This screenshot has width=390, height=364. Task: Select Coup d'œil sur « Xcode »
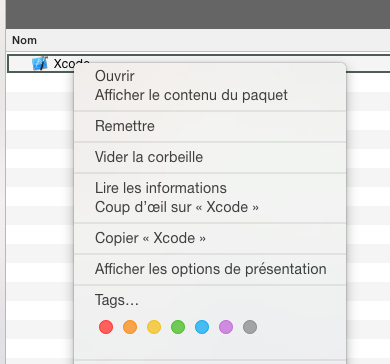pos(177,207)
